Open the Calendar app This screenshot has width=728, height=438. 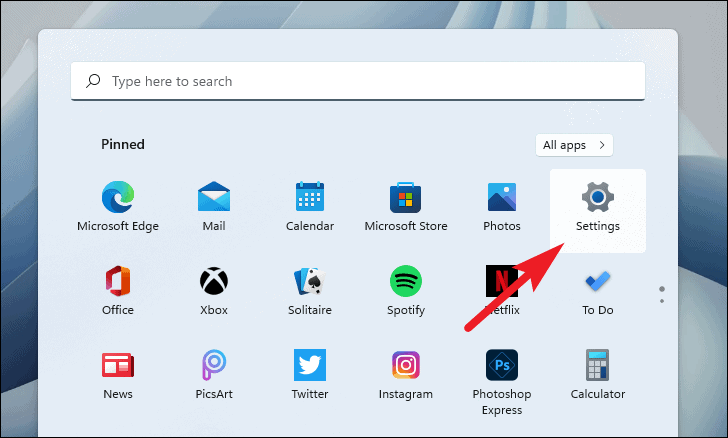click(x=310, y=207)
